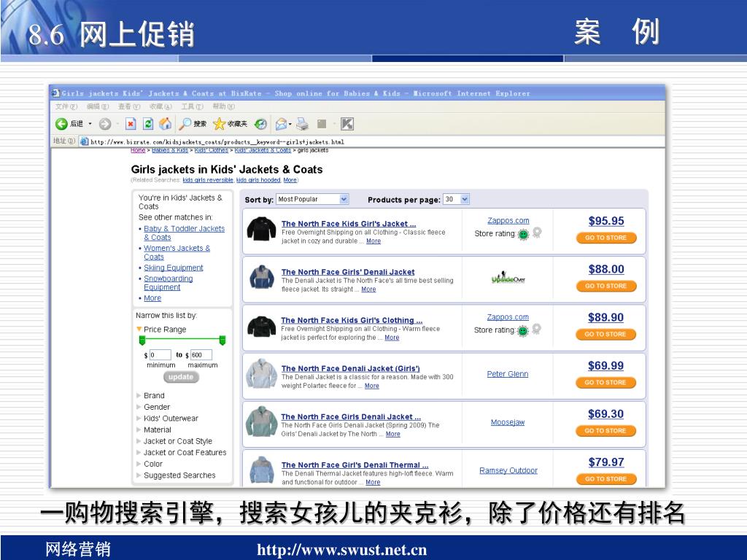Open the Tools menu (工具)
747x560 pixels.
tap(192, 106)
